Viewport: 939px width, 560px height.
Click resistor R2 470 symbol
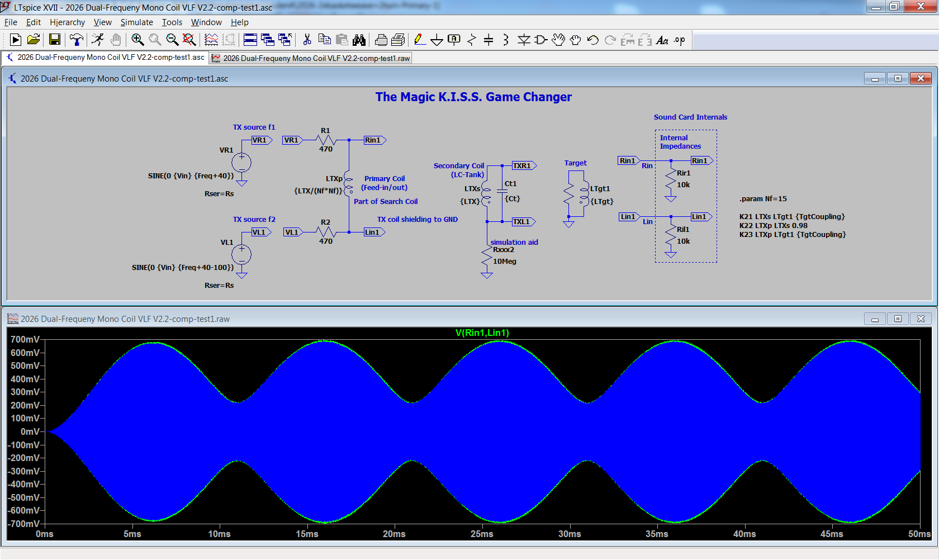pyautogui.click(x=326, y=232)
